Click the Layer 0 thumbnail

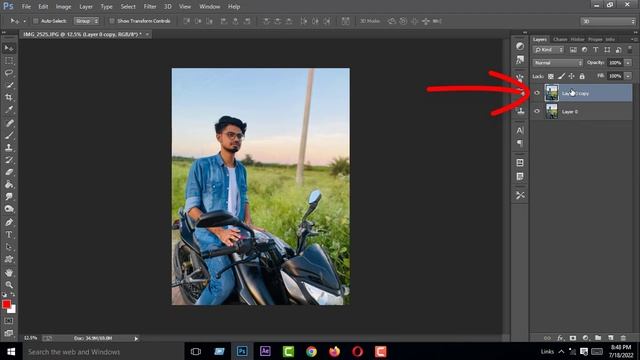point(552,111)
